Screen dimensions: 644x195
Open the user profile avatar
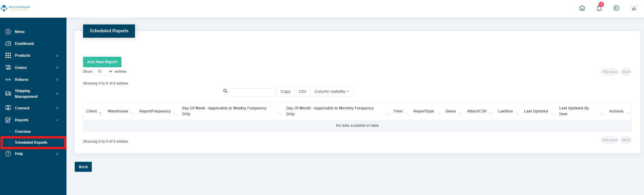(x=634, y=8)
